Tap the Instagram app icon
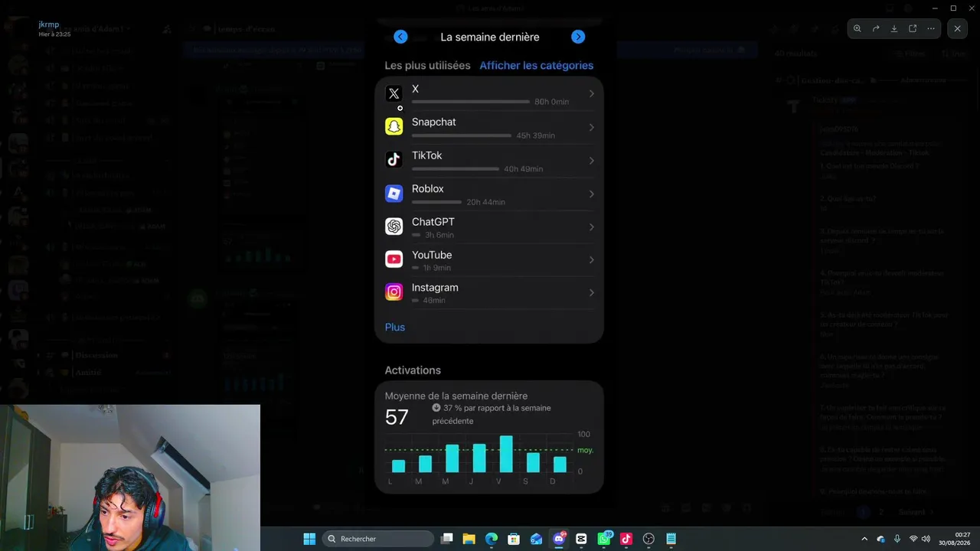Screen dimensions: 980x551 394,292
